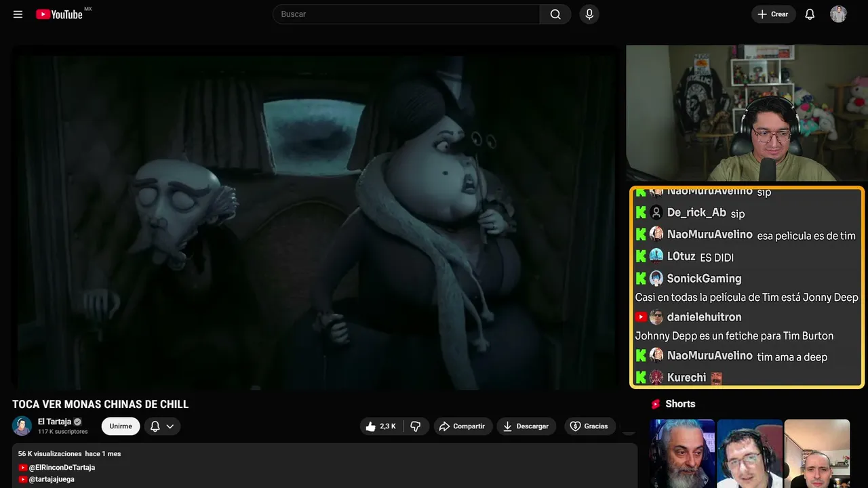868x488 pixels.
Task: Dislike the video with thumbs down
Action: pyautogui.click(x=416, y=426)
